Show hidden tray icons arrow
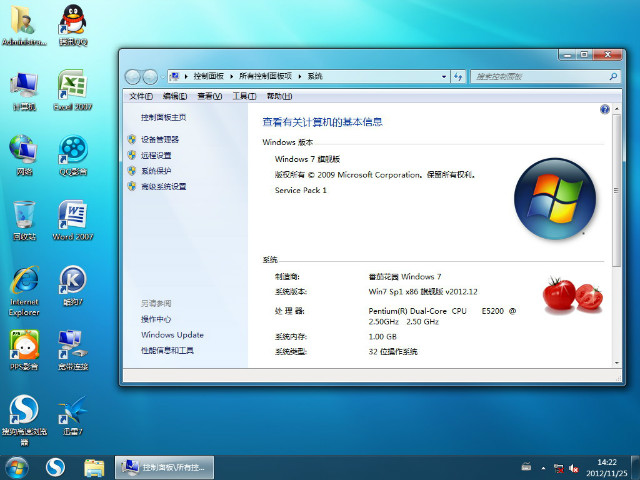The image size is (640, 480). tap(543, 468)
